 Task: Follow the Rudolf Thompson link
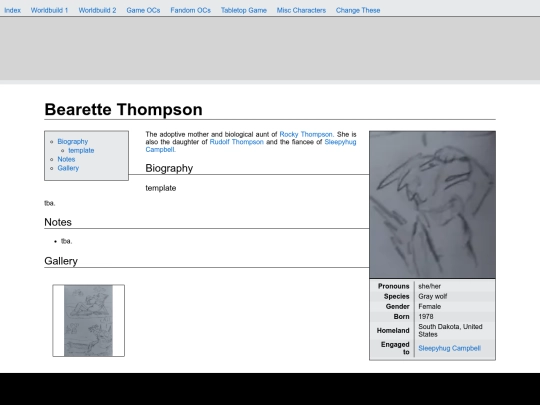click(237, 142)
